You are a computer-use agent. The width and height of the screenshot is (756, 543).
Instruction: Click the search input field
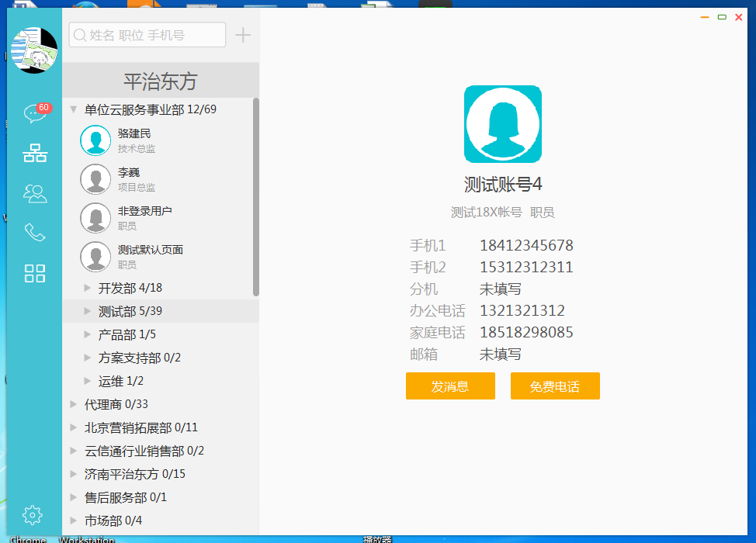pos(147,34)
